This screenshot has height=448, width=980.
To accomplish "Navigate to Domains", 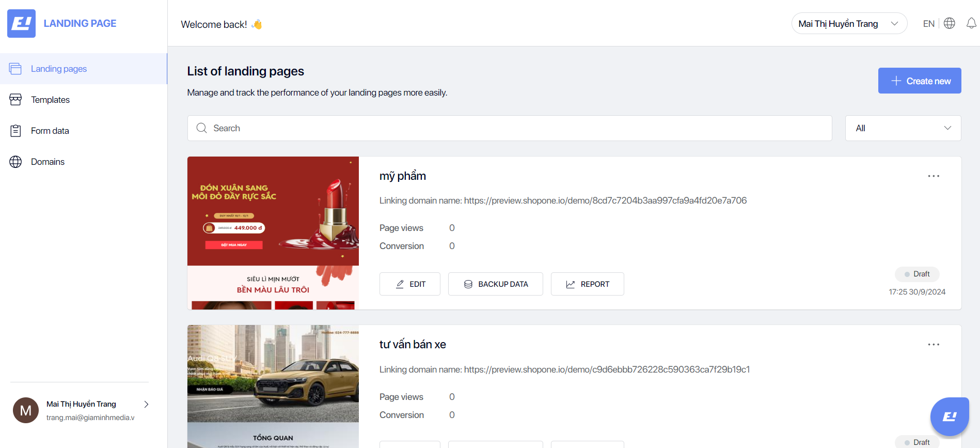I will [x=48, y=162].
